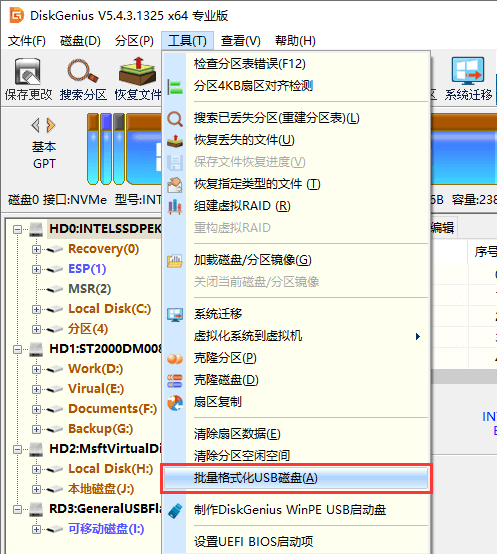Open the 查看(V) menu
The image size is (497, 554).
(x=241, y=41)
